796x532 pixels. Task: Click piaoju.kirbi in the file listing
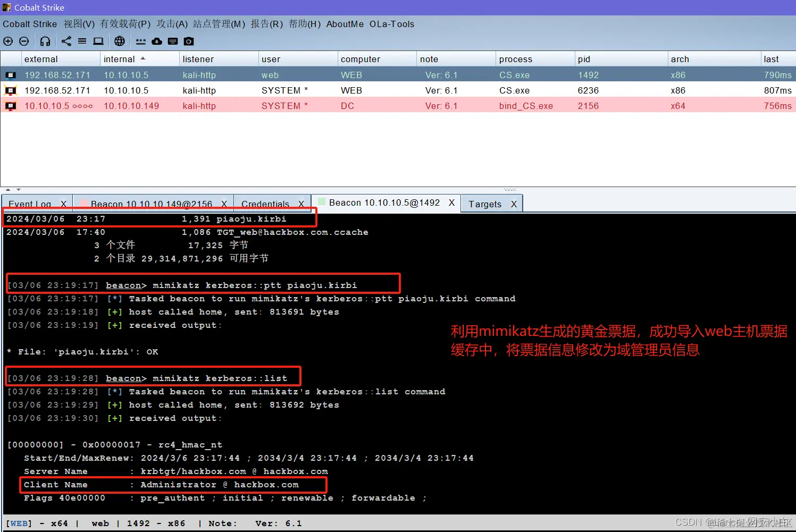[251, 219]
